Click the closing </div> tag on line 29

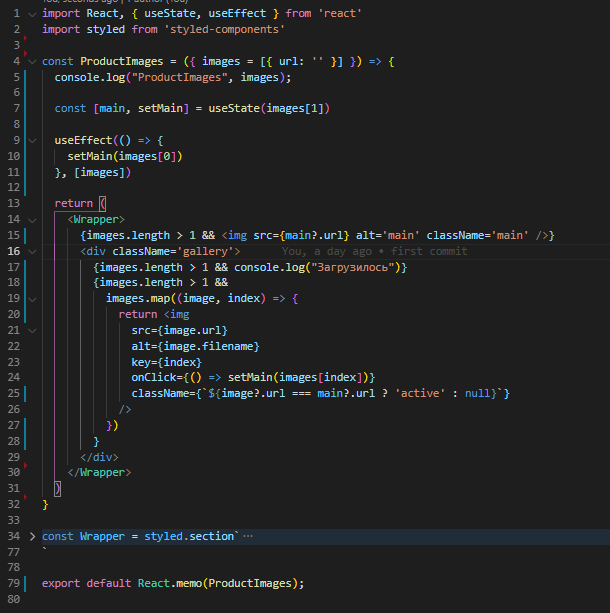[x=99, y=457]
